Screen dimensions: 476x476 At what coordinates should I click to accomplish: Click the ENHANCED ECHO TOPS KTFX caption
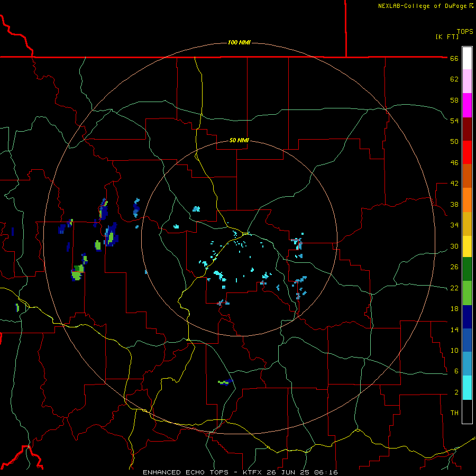pyautogui.click(x=240, y=472)
